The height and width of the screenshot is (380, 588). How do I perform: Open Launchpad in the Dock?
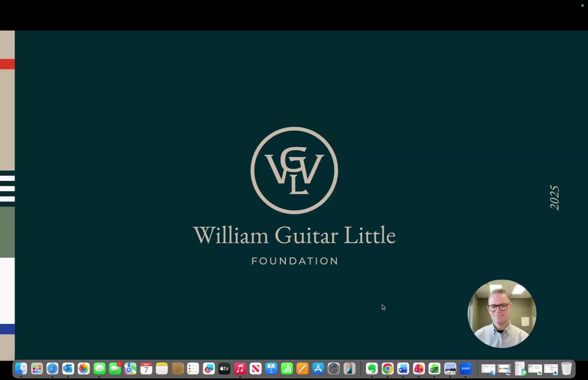[x=37, y=369]
